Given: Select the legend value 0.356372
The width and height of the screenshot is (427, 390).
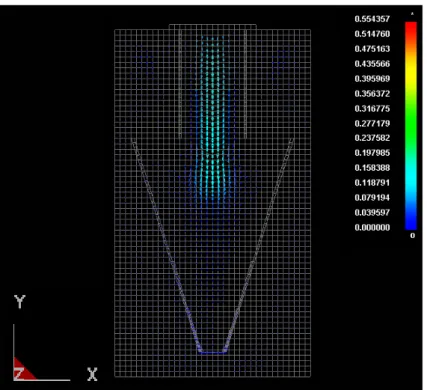Looking at the screenshot, I should (372, 94).
